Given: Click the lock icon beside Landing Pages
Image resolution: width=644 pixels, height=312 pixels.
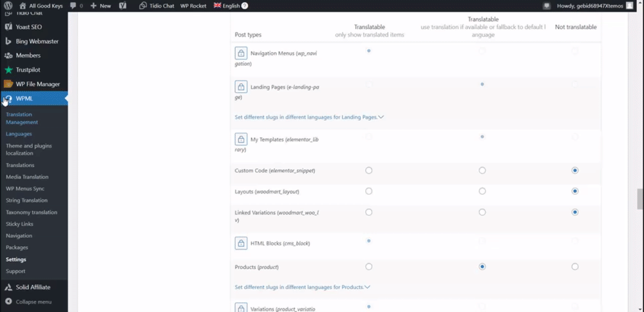Looking at the screenshot, I should 241,86.
